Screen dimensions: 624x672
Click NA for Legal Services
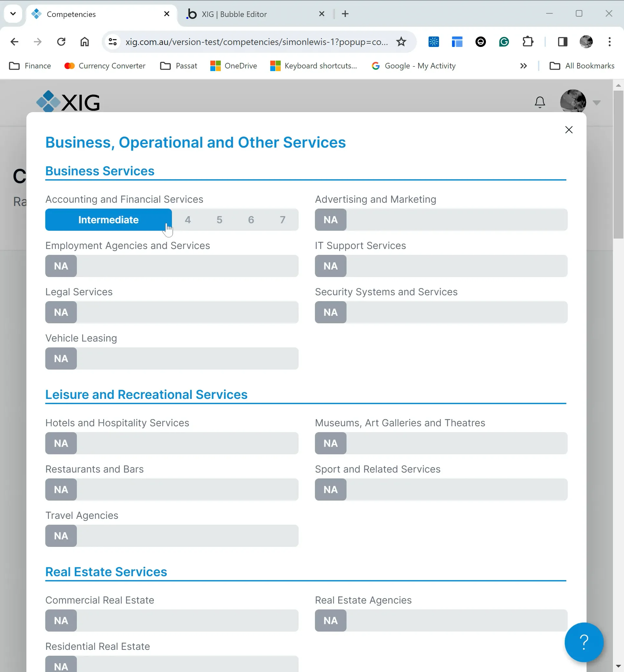61,312
